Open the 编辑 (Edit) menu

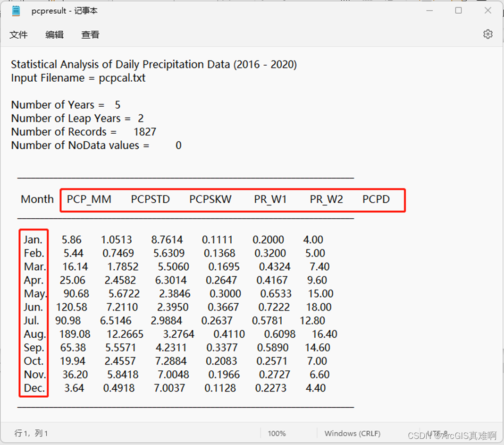(x=54, y=34)
